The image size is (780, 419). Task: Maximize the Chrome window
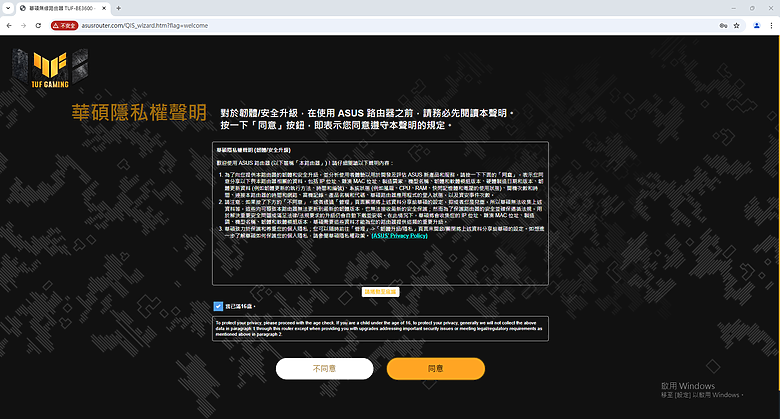pos(752,8)
